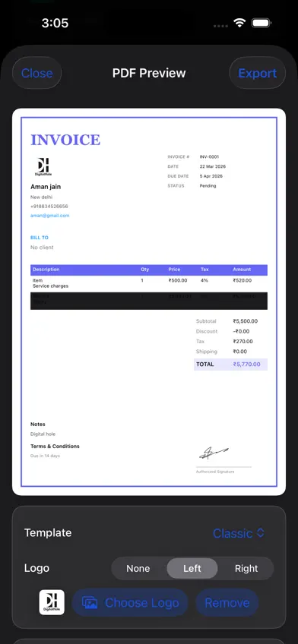Tap the aman@gmail.com email link
This screenshot has height=644, width=298.
tap(49, 216)
